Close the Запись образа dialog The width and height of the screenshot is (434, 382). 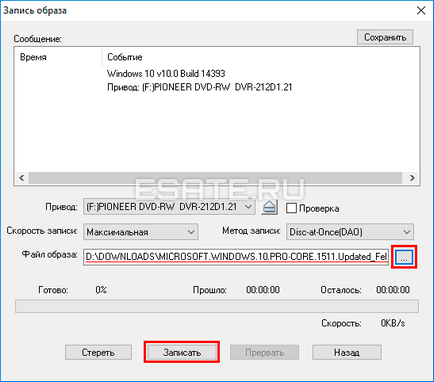(x=421, y=10)
